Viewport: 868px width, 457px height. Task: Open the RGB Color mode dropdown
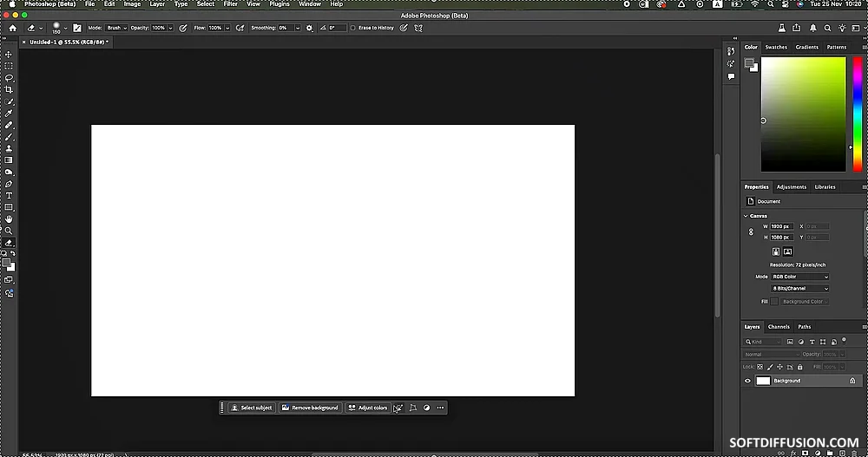pos(799,277)
